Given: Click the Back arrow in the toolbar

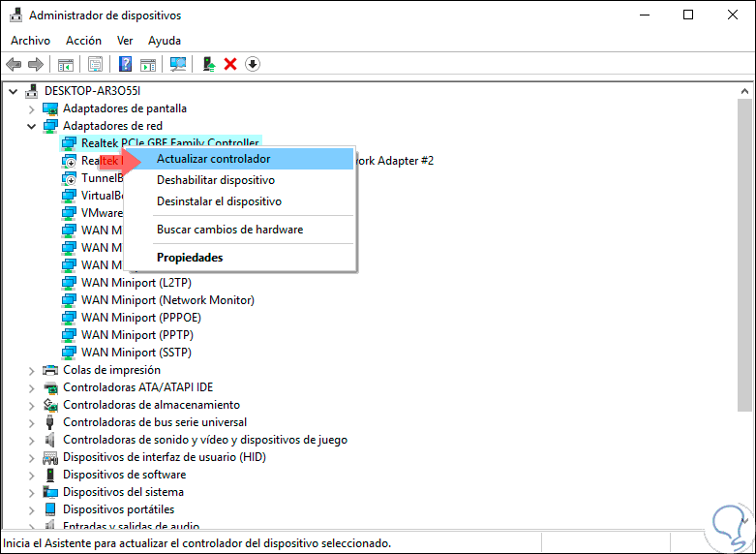Looking at the screenshot, I should 14,64.
